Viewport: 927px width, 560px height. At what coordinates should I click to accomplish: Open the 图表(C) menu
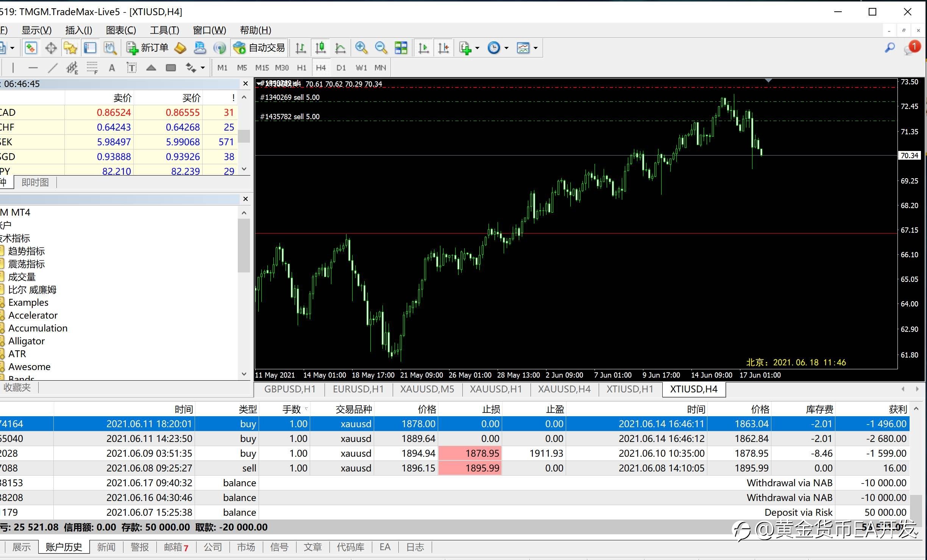(x=121, y=30)
